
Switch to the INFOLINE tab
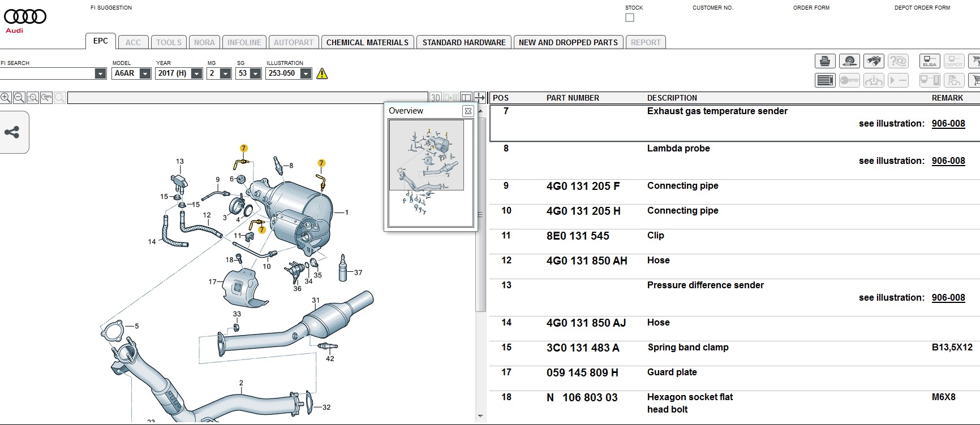point(244,42)
